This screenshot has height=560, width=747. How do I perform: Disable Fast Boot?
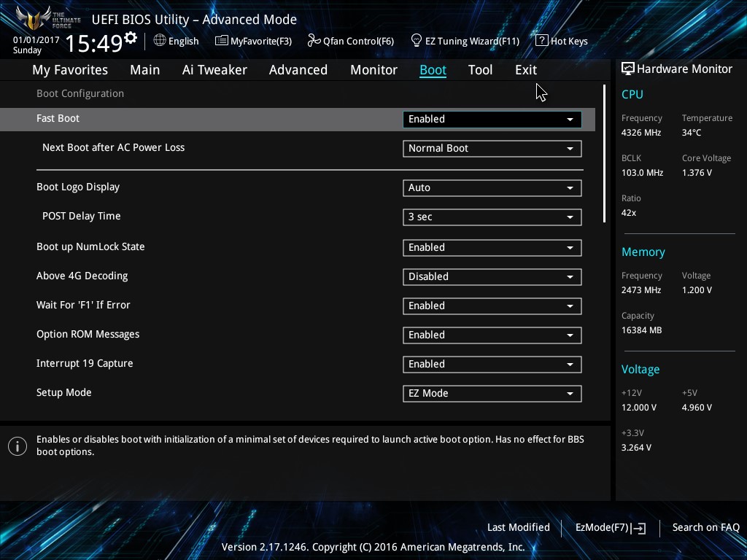click(492, 119)
